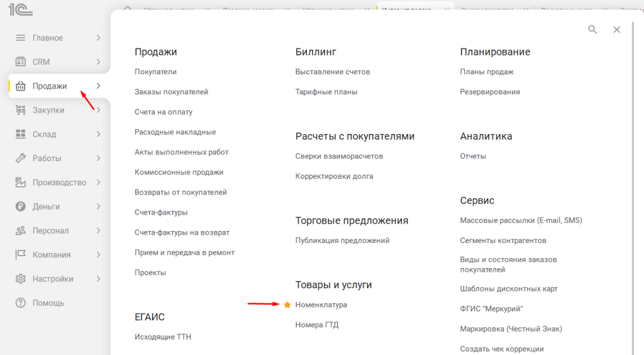Expand the CRM section chevron
This screenshot has height=355, width=644.
pyautogui.click(x=98, y=62)
